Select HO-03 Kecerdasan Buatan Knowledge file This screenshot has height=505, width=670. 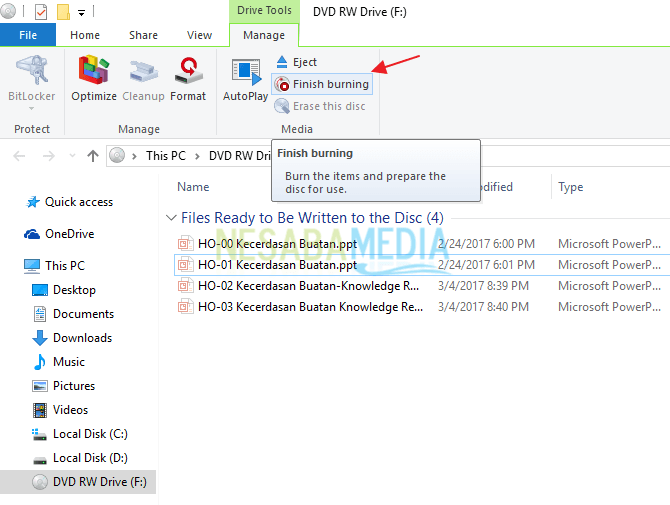[310, 307]
